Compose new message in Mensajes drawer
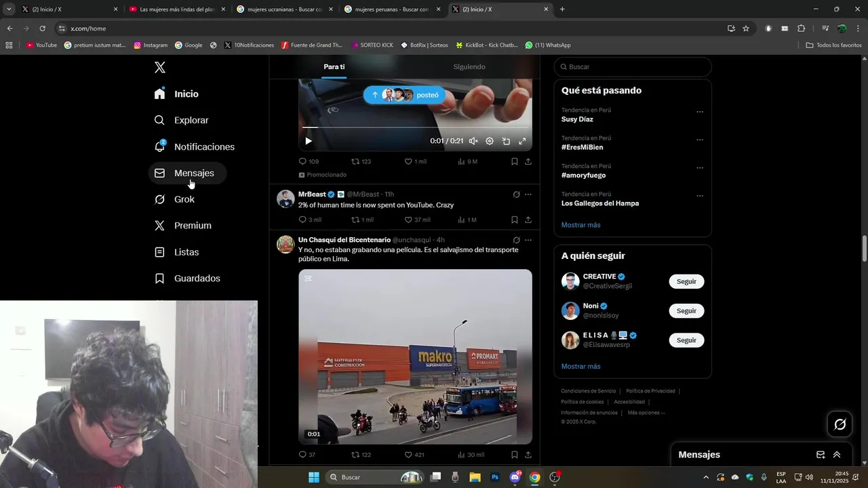 click(x=821, y=455)
